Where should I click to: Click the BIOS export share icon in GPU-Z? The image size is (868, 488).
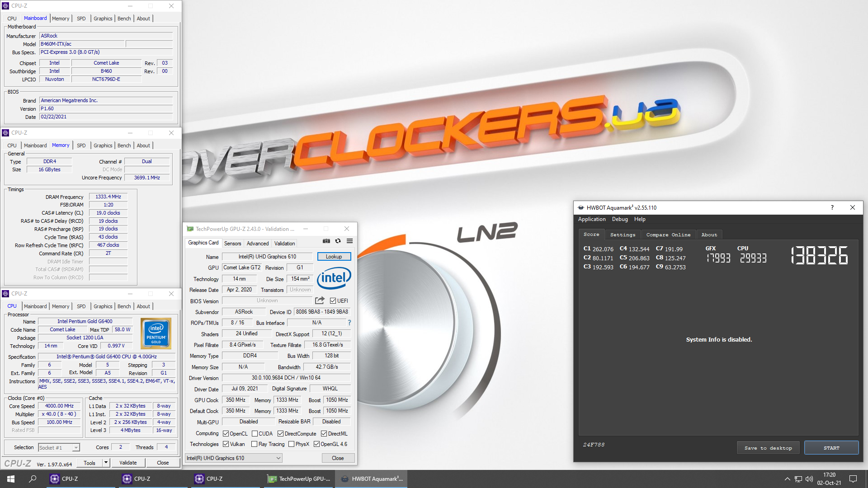320,300
